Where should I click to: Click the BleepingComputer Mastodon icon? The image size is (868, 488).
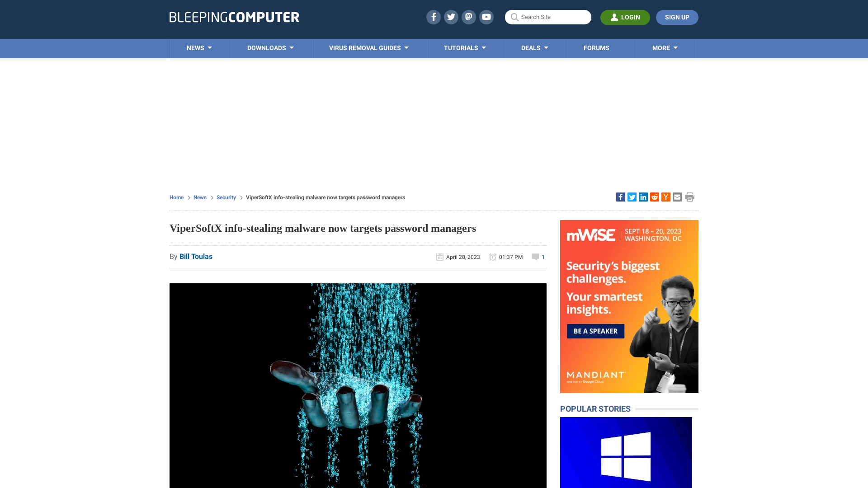(468, 17)
